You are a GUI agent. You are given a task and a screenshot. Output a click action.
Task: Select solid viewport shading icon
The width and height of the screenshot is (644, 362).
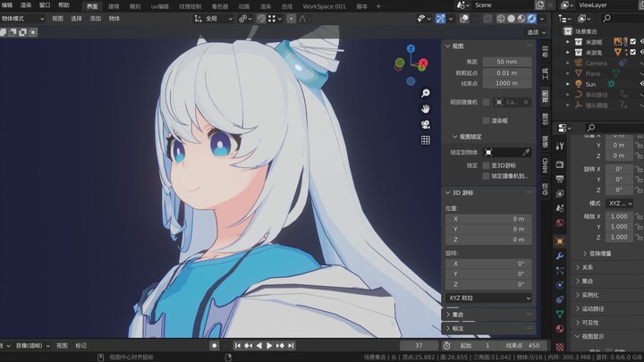click(x=511, y=19)
